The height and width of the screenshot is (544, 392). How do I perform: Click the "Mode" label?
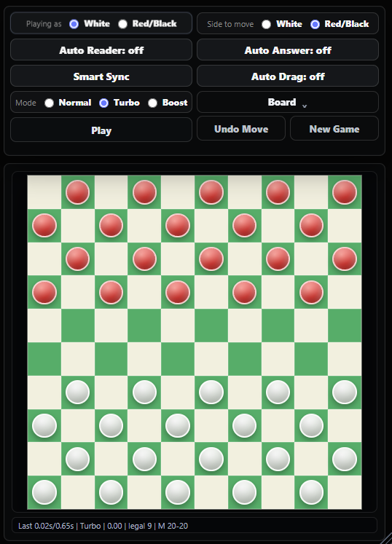click(x=26, y=103)
